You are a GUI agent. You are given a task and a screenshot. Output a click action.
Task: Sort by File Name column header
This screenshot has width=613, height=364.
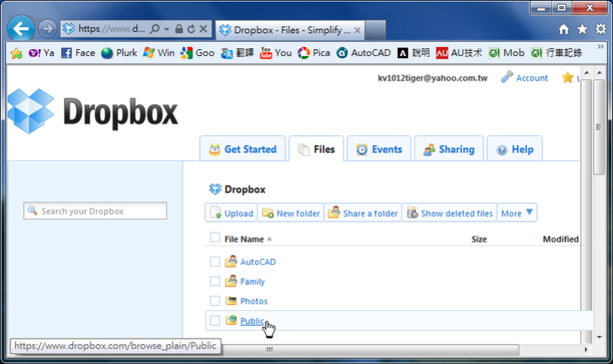pos(244,239)
